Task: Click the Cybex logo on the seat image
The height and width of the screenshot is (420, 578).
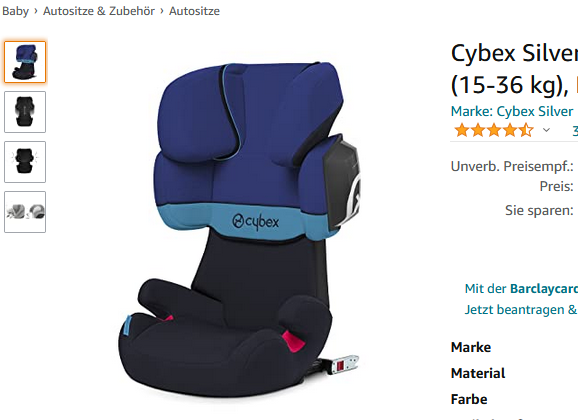Action: pyautogui.click(x=255, y=222)
